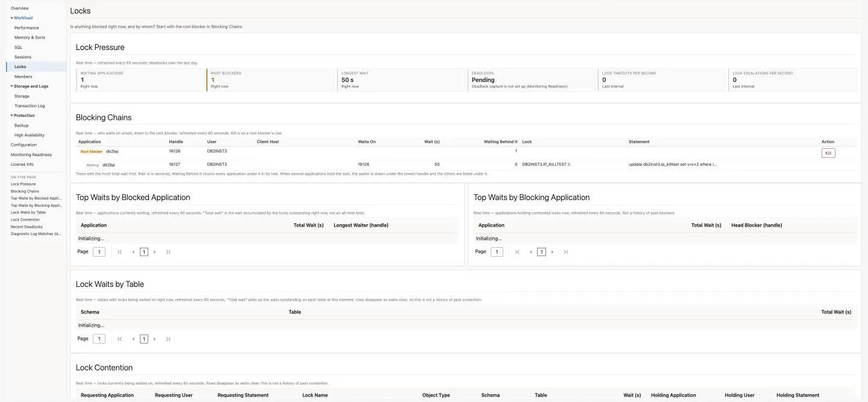Go to next page in Lock Waits by Table
868x402 pixels.
pos(155,339)
